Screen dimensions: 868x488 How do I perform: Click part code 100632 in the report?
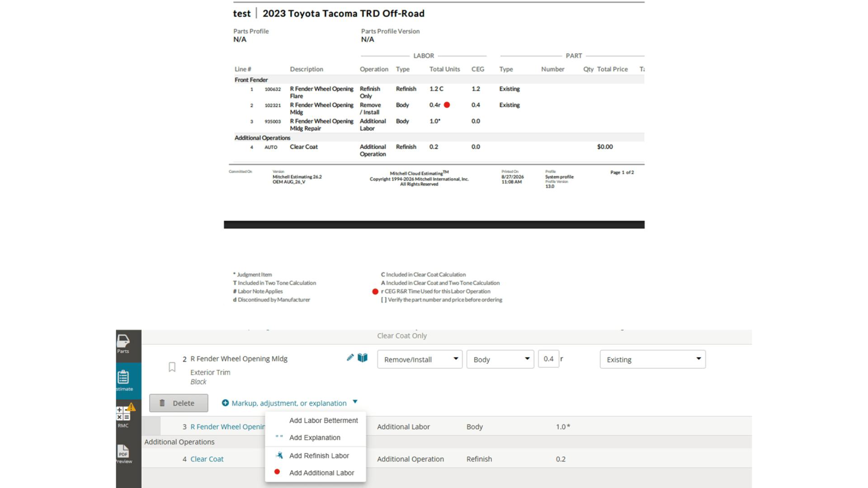tap(273, 89)
